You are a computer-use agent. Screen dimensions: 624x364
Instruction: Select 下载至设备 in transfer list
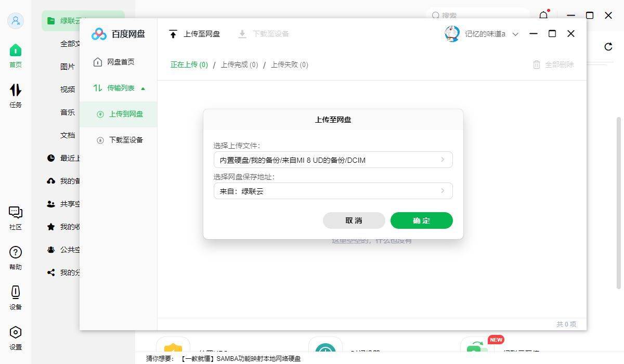click(118, 140)
